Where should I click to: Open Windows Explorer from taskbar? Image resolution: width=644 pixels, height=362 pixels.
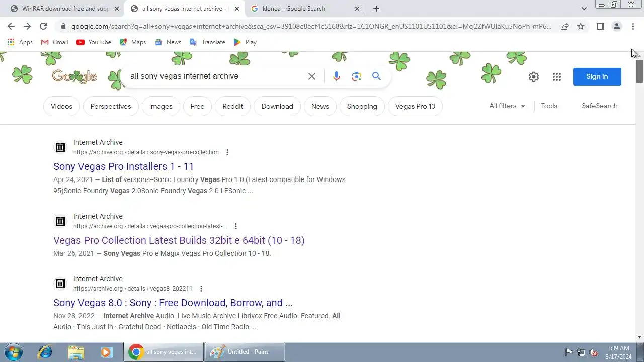point(76,352)
